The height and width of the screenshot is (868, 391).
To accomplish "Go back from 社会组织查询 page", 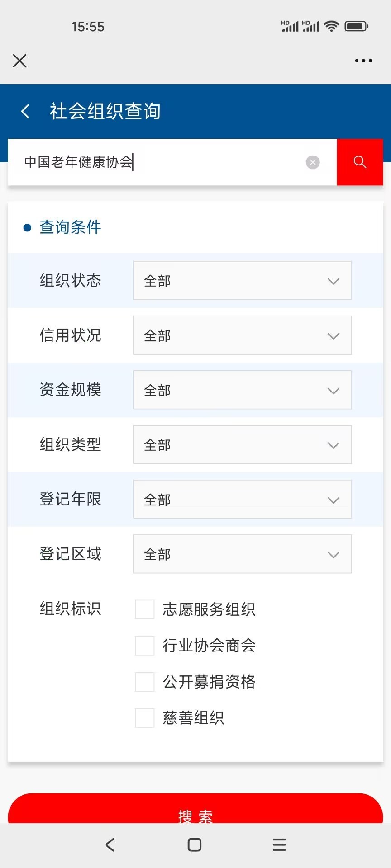I will [x=26, y=111].
